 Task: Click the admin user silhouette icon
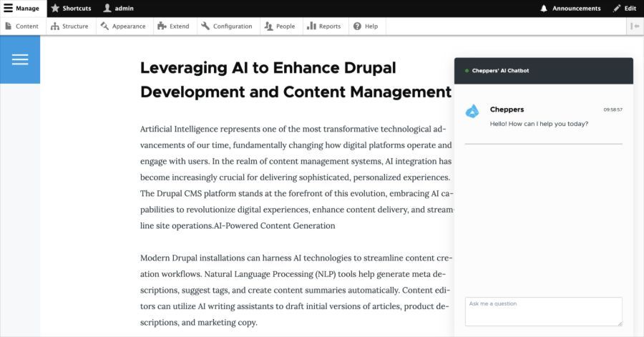pos(107,8)
